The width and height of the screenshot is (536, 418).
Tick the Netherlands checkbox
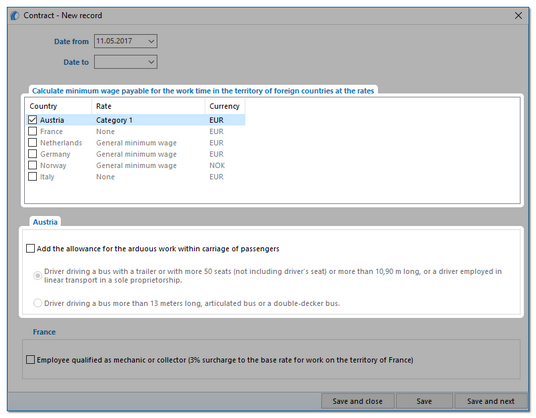point(32,143)
